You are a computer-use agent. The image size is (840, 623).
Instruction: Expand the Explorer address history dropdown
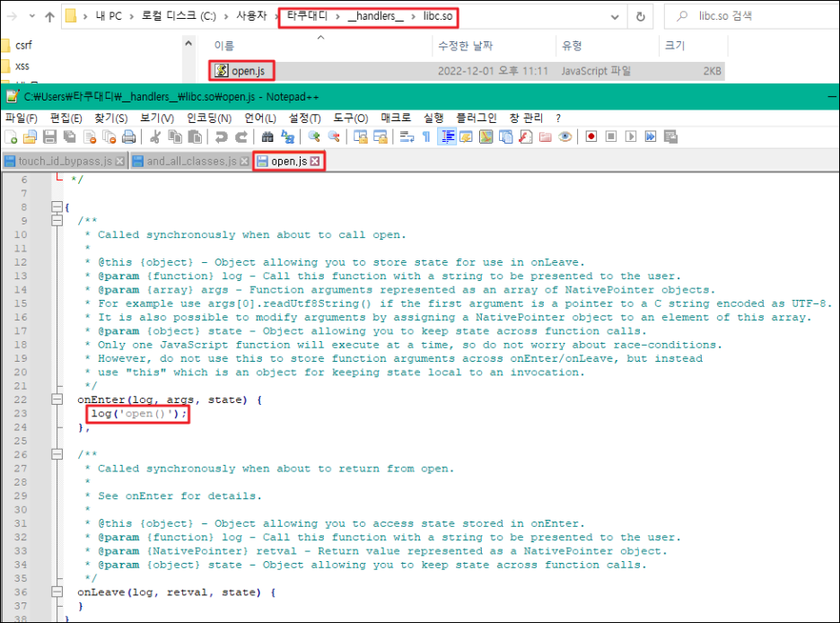click(615, 17)
